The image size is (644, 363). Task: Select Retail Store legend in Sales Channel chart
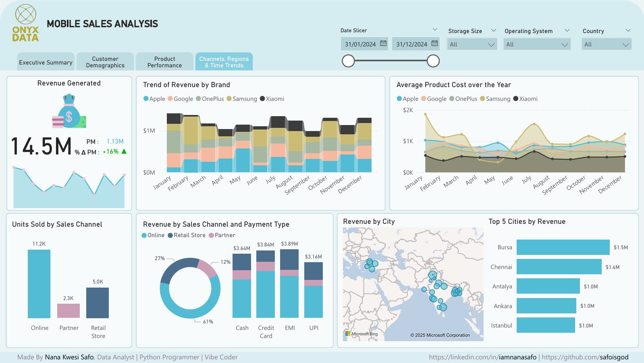coord(187,235)
